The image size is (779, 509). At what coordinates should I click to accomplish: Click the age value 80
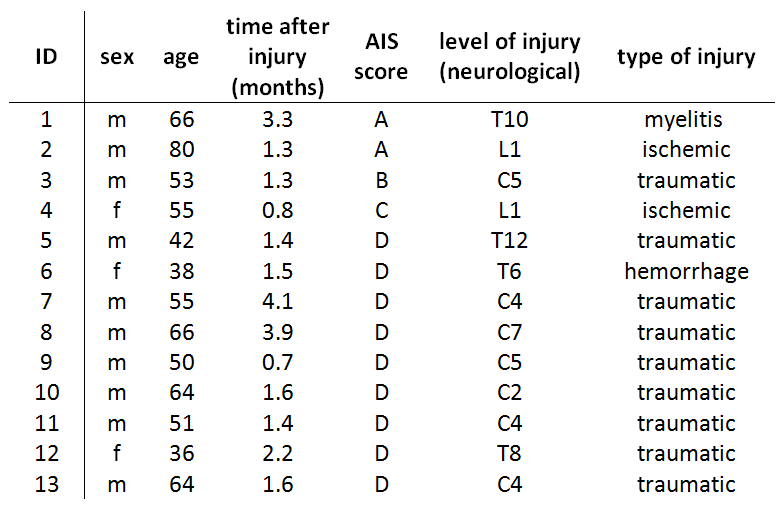tap(181, 150)
